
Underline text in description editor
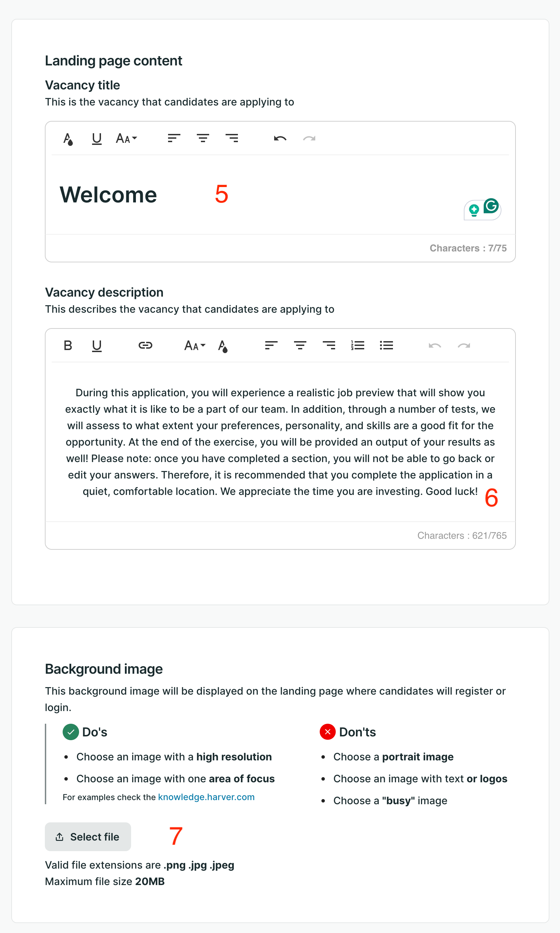[97, 346]
